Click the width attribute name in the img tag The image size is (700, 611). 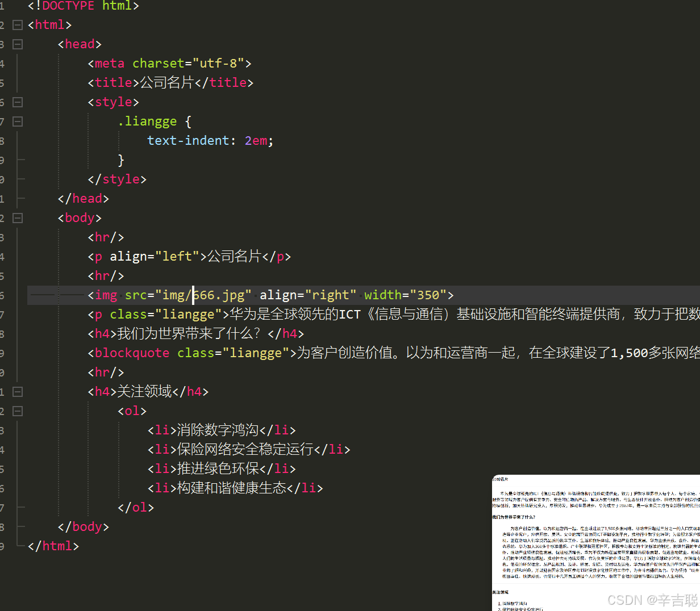(x=383, y=295)
